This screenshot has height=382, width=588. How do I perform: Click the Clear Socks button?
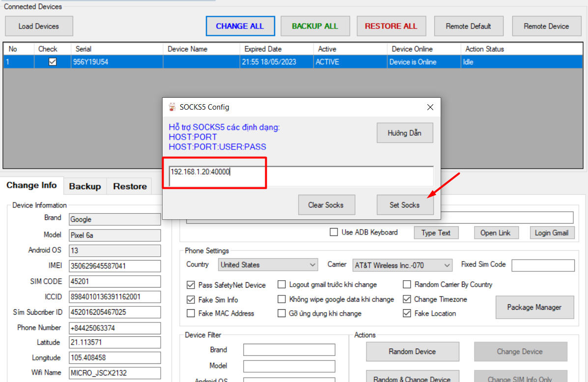(x=326, y=205)
